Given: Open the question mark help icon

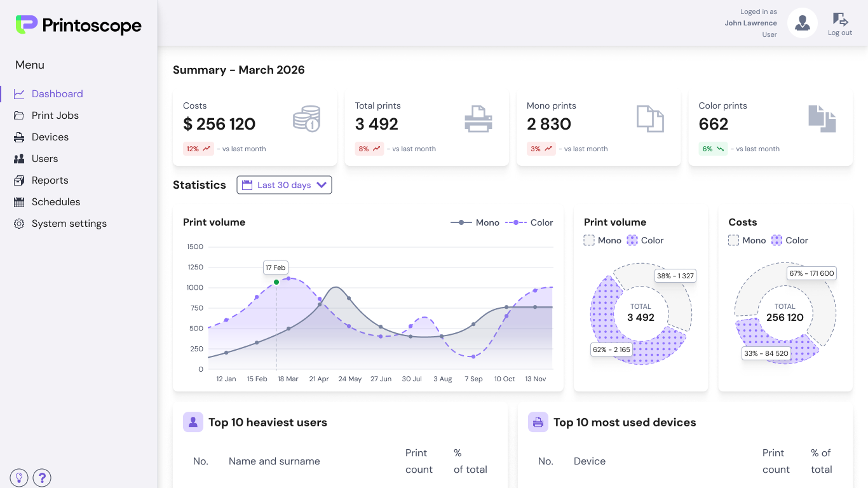Looking at the screenshot, I should (42, 478).
